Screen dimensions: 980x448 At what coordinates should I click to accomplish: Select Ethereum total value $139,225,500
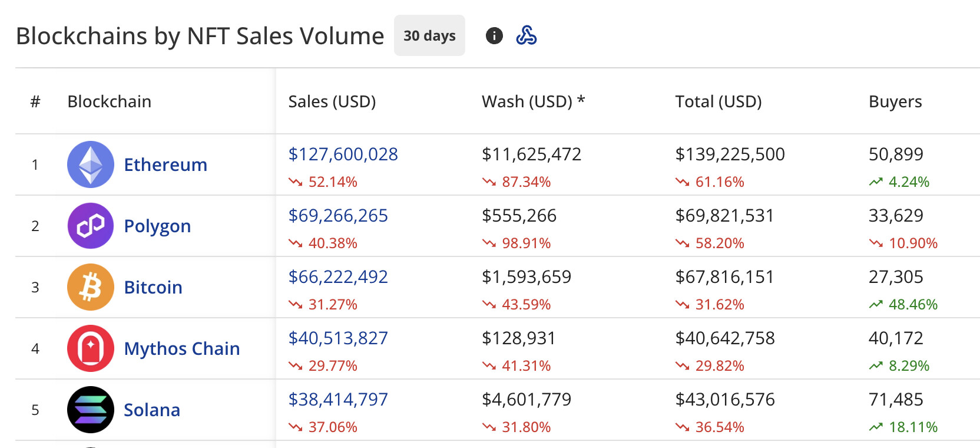730,154
